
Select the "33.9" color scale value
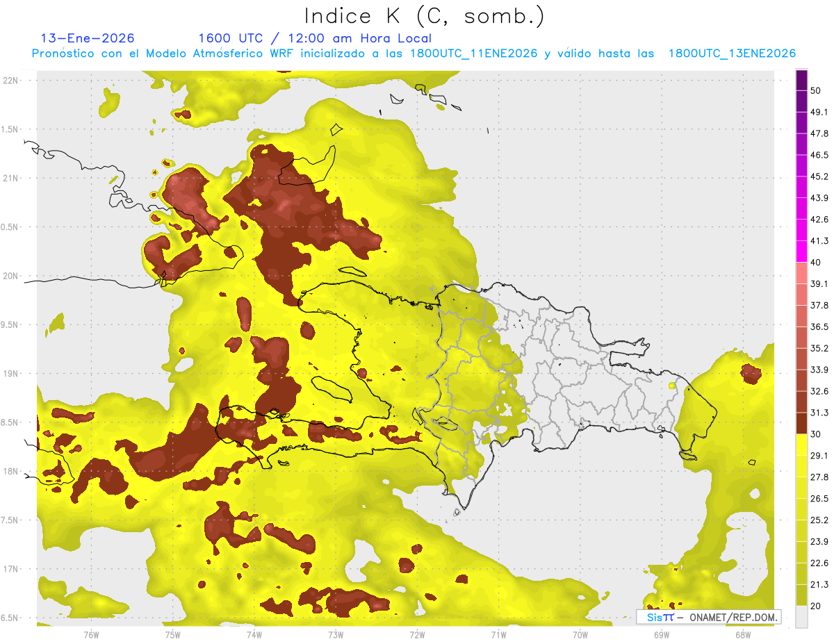(819, 370)
